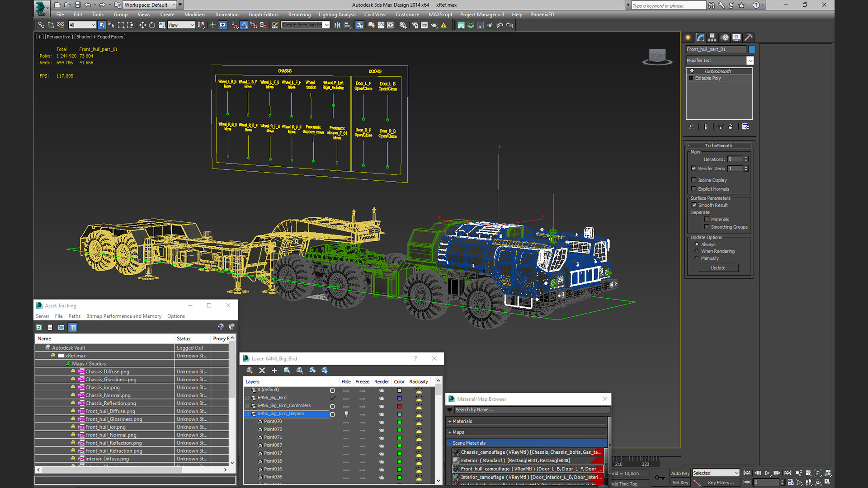Toggle Angle Snap in main toolbar

coord(244,25)
